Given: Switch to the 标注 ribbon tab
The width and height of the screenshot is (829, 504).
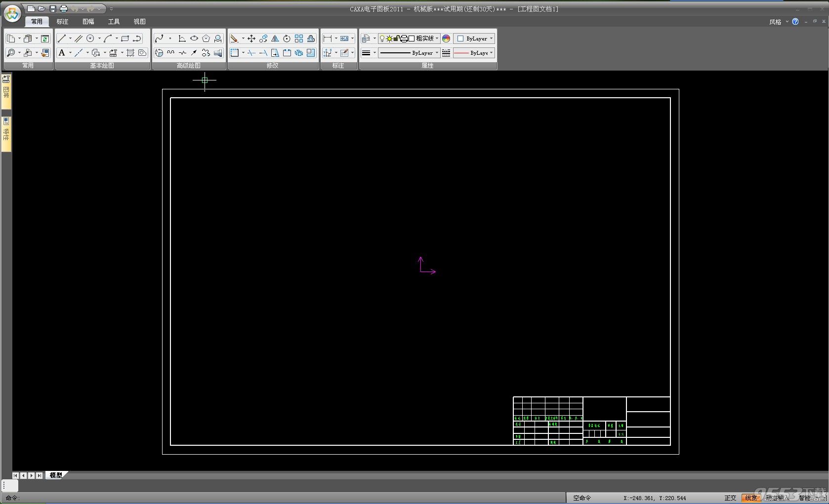Looking at the screenshot, I should [x=62, y=22].
